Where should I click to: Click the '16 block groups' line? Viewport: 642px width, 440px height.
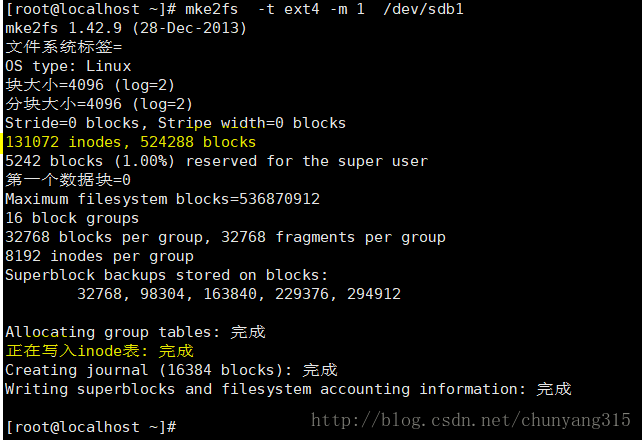pos(72,218)
